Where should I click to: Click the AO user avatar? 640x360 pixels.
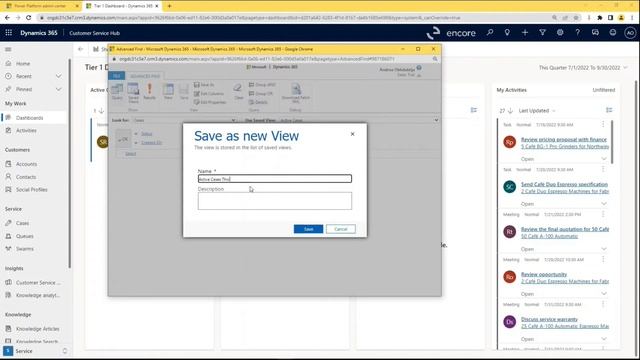pos(630,33)
